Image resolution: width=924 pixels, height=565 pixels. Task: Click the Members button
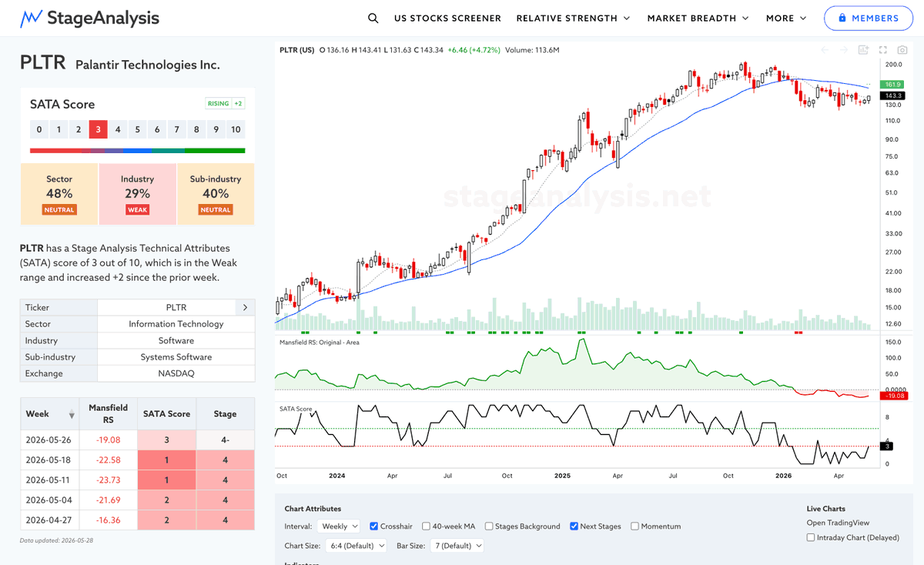(x=869, y=18)
